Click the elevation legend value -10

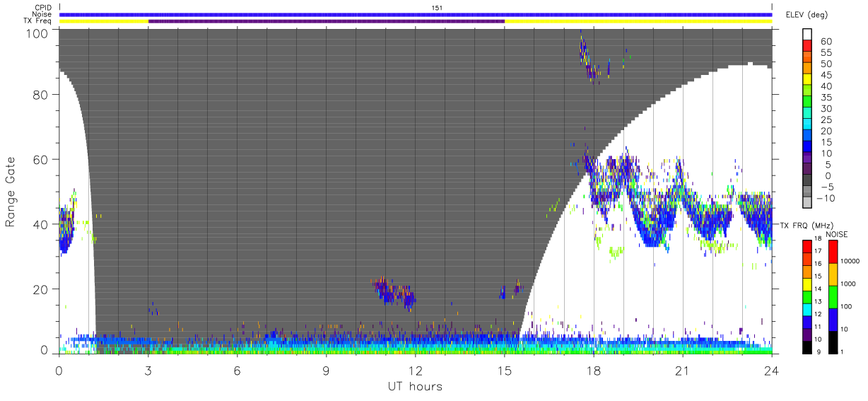pyautogui.click(x=827, y=198)
